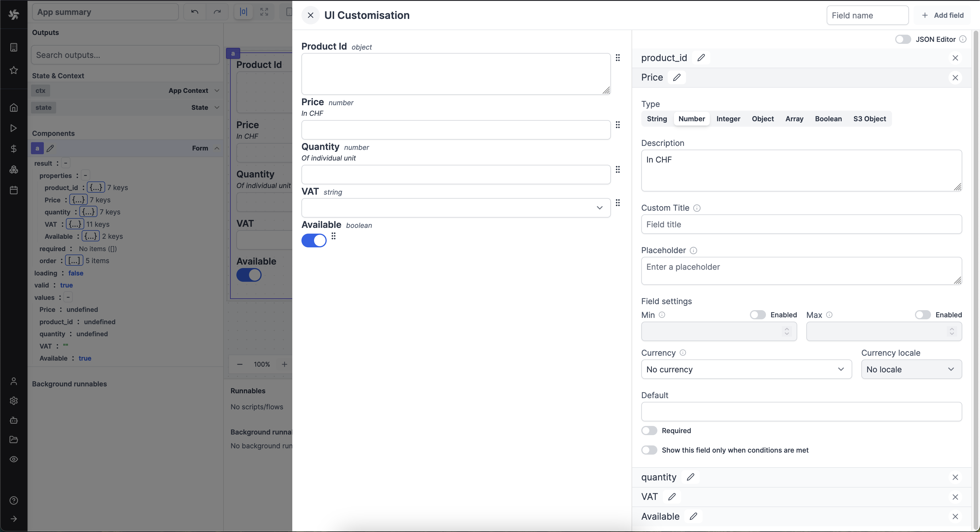Delete the VAT field
Screen dimensions: 980x532
click(955, 497)
